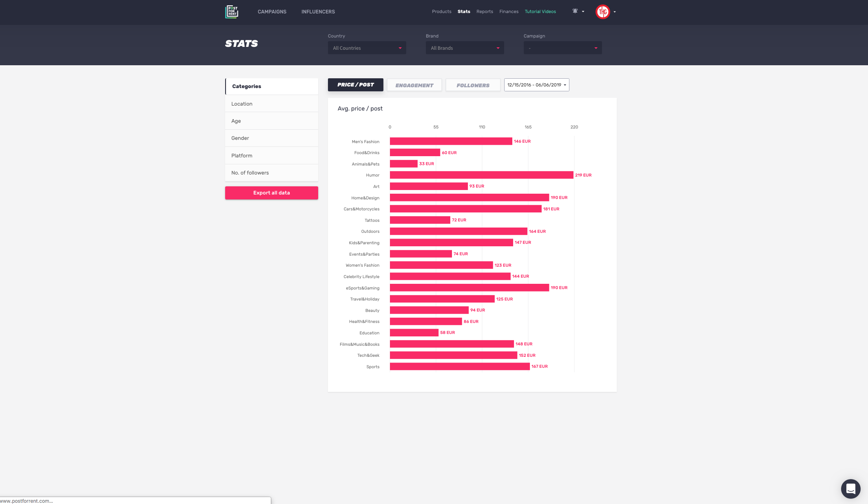Click the Humor bar in chart
The width and height of the screenshot is (868, 504).
481,175
